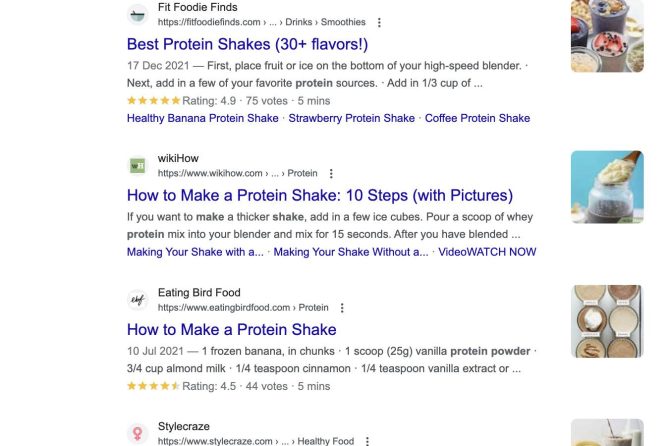This screenshot has width=670, height=446.
Task: Open Eating Bird Food 'How to Make a Protein Shake' title
Action: [x=232, y=329]
